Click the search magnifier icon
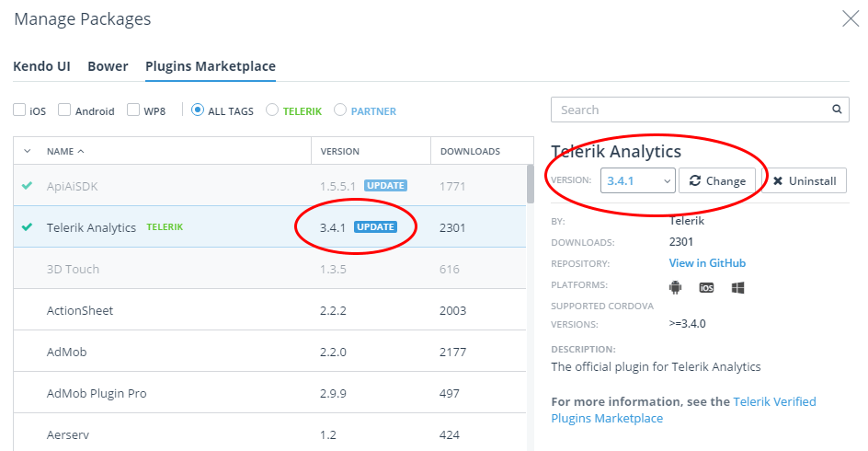The width and height of the screenshot is (868, 451). (x=837, y=110)
